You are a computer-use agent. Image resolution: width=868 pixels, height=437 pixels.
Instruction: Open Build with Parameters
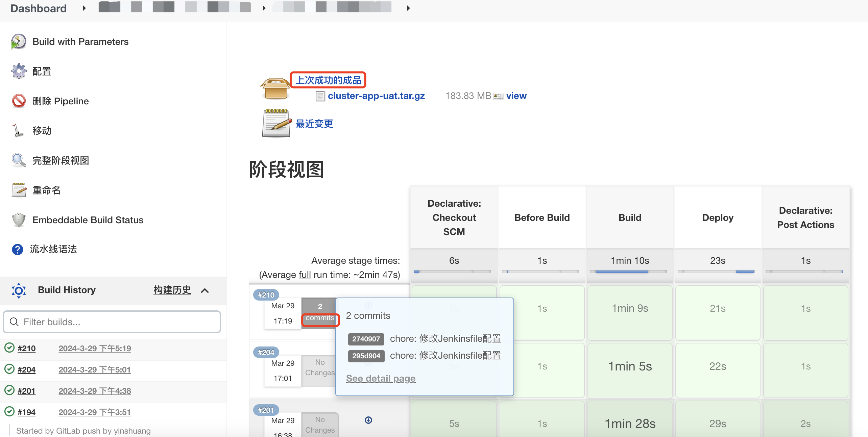tap(80, 42)
